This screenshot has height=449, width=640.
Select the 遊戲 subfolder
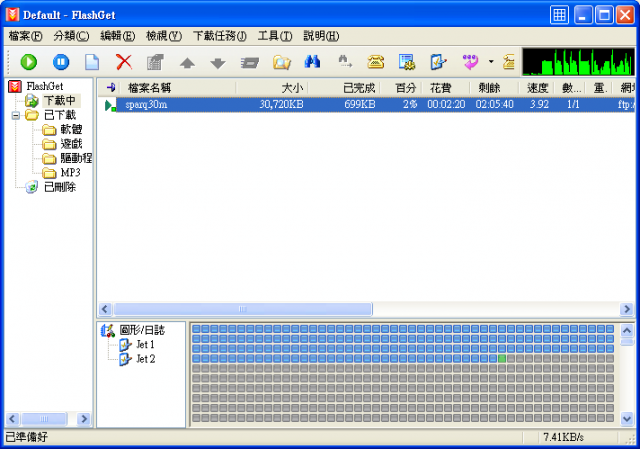(71, 144)
